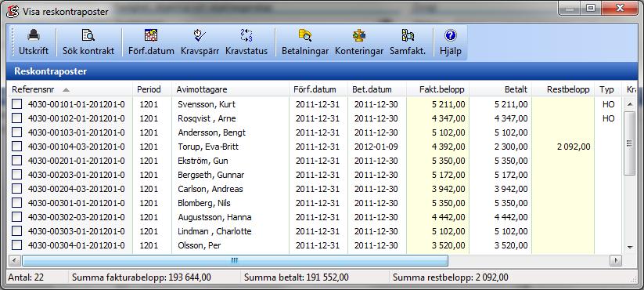
Task: Check the box for Svensson, Kurt row
Action: click(16, 104)
